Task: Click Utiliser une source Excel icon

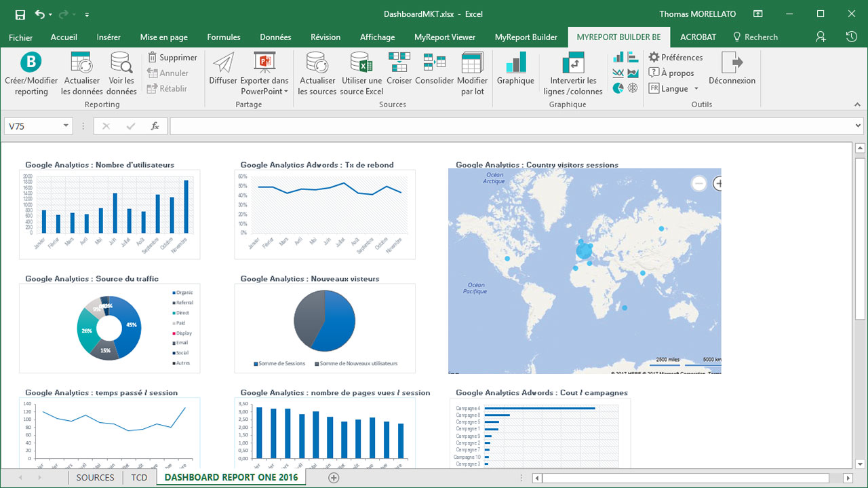Action: click(361, 63)
